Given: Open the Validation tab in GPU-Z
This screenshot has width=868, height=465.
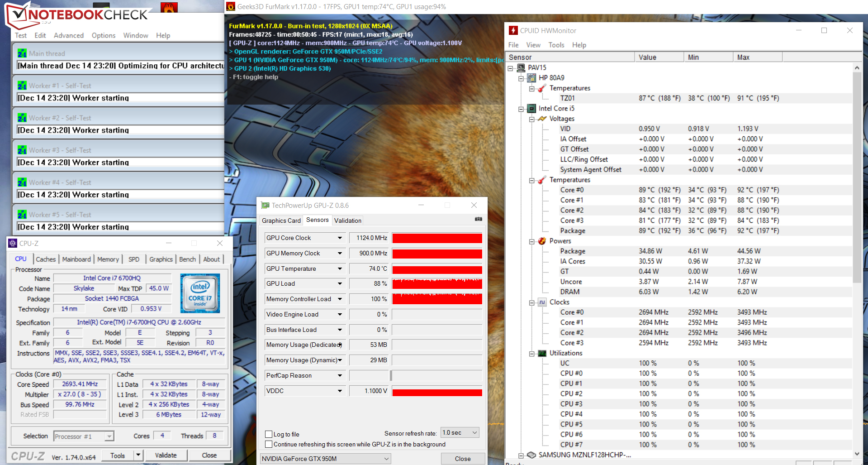Looking at the screenshot, I should (348, 221).
